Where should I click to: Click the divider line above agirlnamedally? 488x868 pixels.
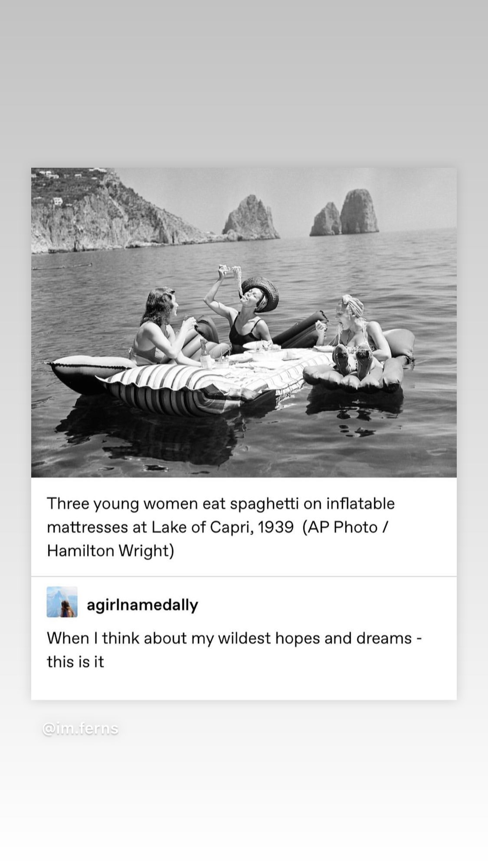point(244,576)
